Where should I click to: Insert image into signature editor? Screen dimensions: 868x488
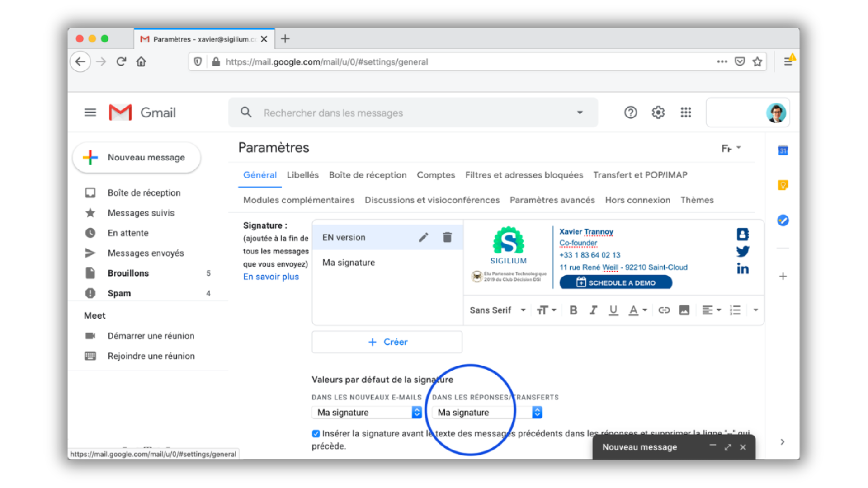[x=684, y=310]
